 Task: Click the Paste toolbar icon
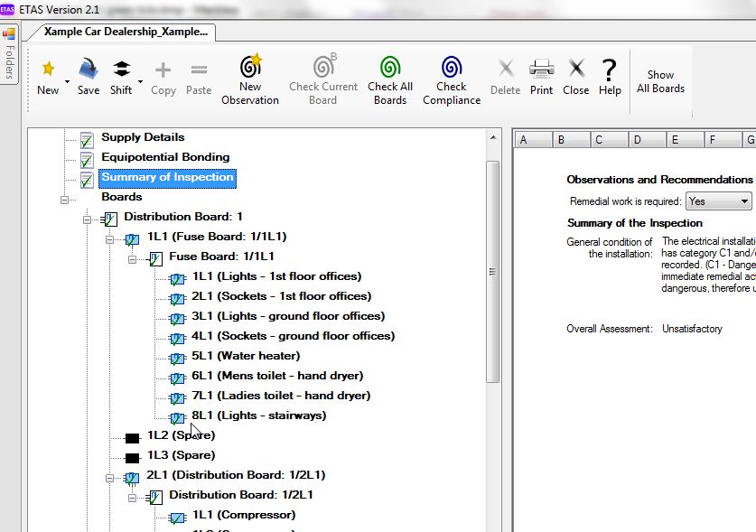(199, 70)
